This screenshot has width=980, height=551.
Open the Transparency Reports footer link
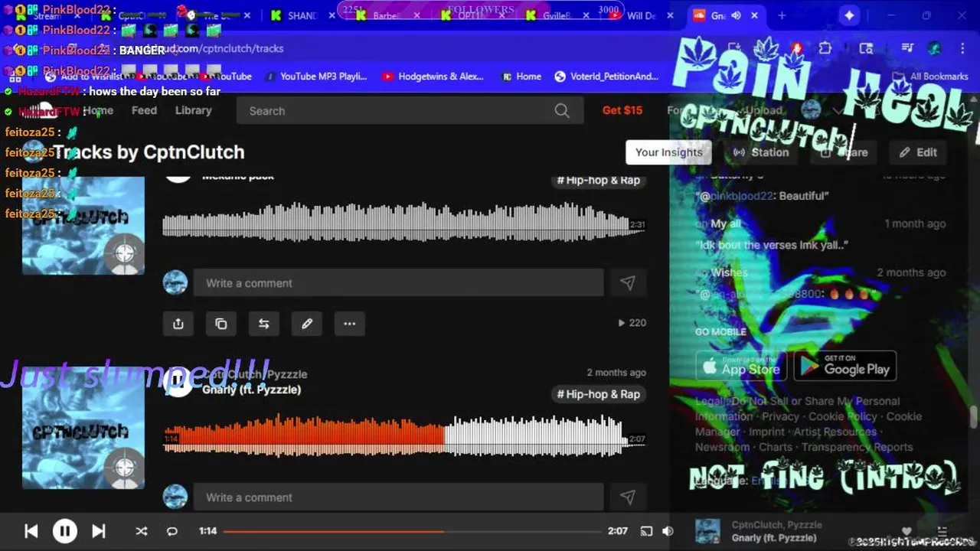[x=857, y=447]
